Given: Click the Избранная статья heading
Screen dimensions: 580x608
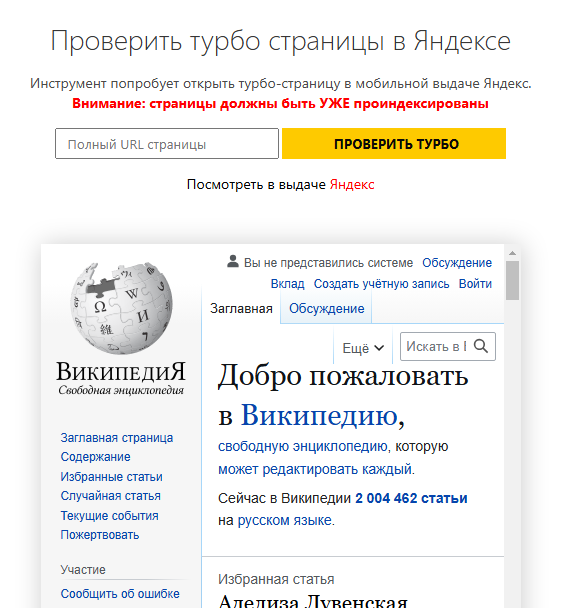Looking at the screenshot, I should pos(276,579).
